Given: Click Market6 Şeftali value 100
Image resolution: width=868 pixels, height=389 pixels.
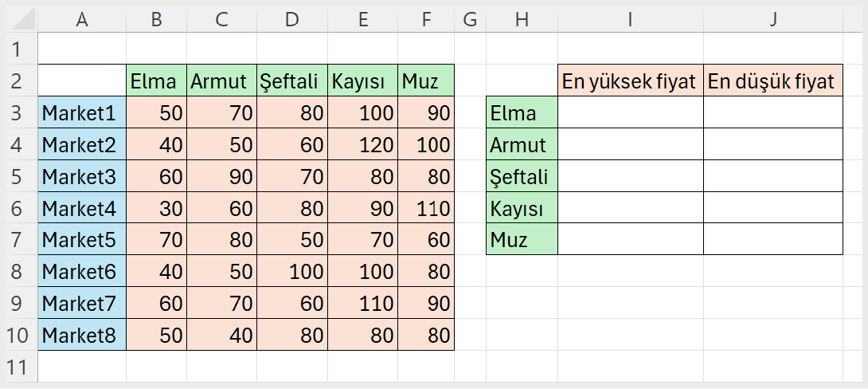Looking at the screenshot, I should coord(291,272).
